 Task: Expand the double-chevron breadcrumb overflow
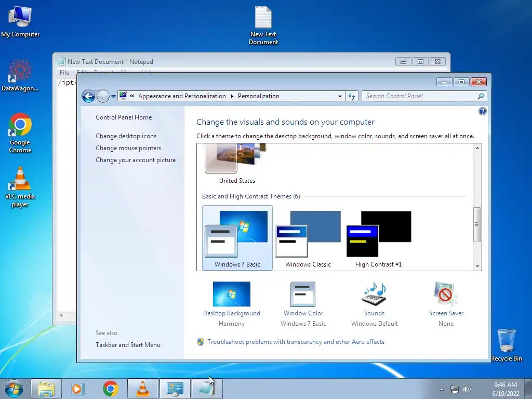point(132,96)
